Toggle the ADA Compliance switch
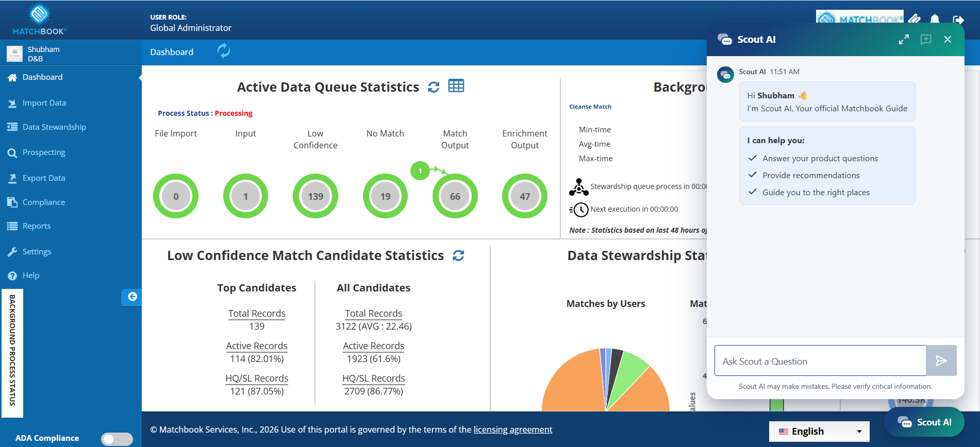The height and width of the screenshot is (447, 980). pyautogui.click(x=117, y=439)
